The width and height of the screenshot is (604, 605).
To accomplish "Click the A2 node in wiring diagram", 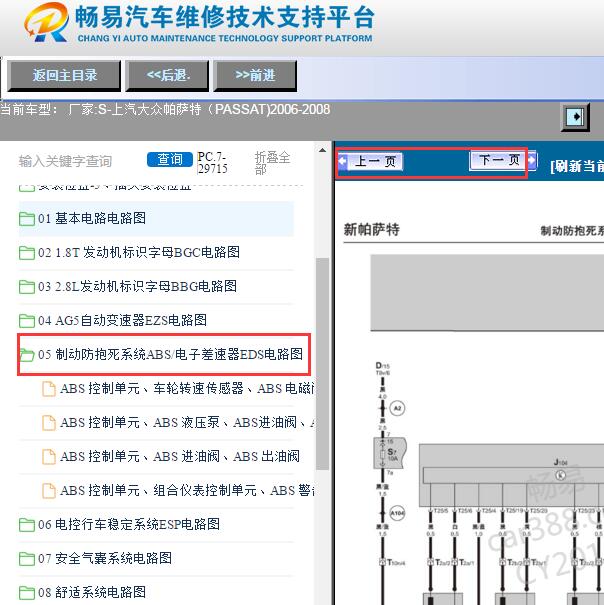I will pos(397,408).
